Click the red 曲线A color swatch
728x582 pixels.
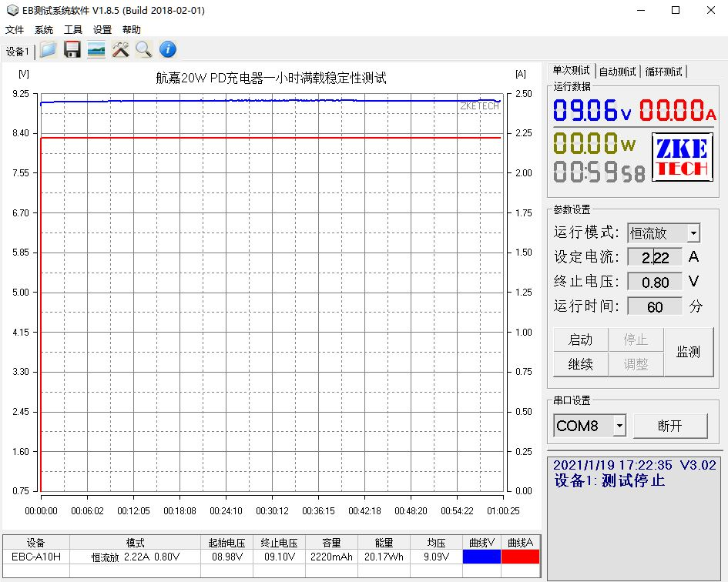click(521, 557)
